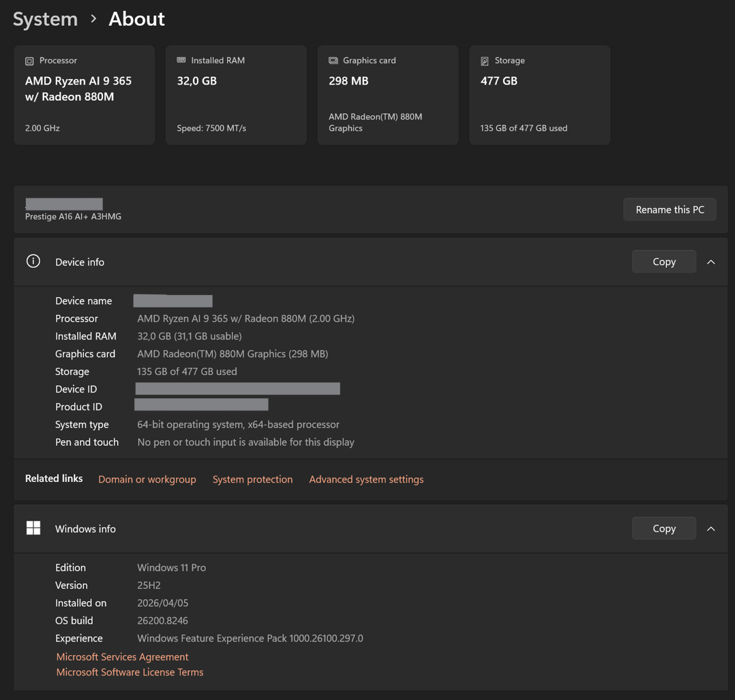Click the Graphics card icon
Viewport: 735px width, 700px height.
tap(333, 61)
